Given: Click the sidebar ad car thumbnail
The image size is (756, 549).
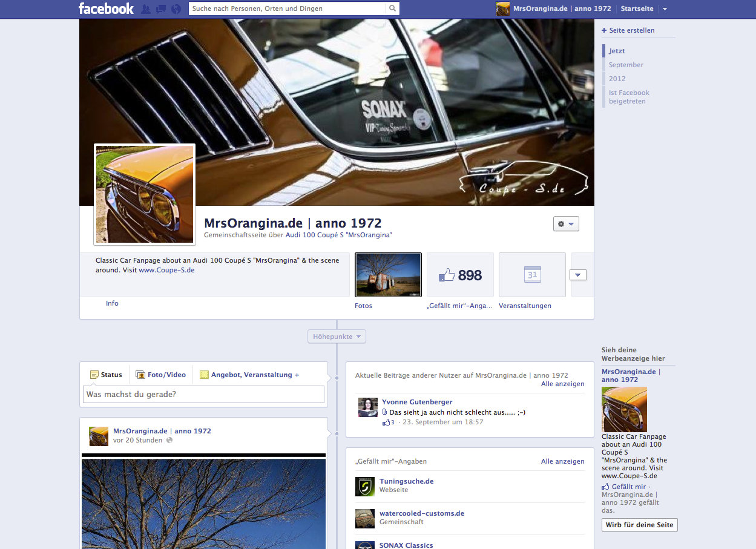Looking at the screenshot, I should (x=624, y=409).
